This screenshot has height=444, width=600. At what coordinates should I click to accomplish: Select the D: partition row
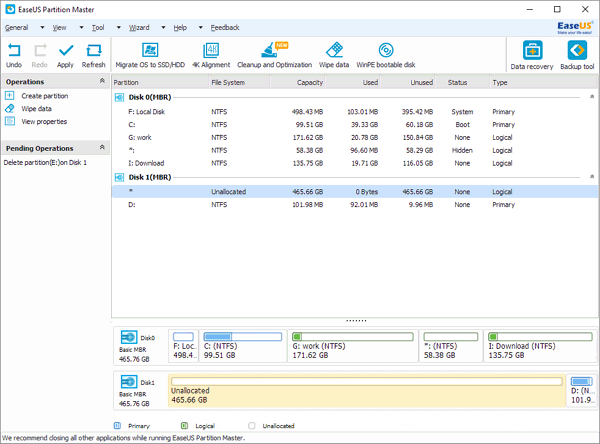[x=355, y=205]
